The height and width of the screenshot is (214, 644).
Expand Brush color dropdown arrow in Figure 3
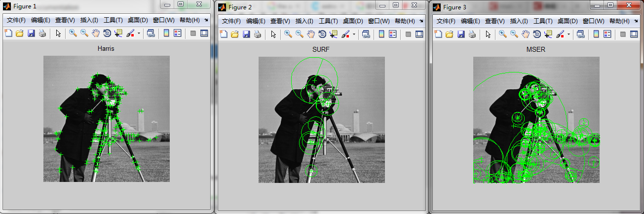point(568,34)
